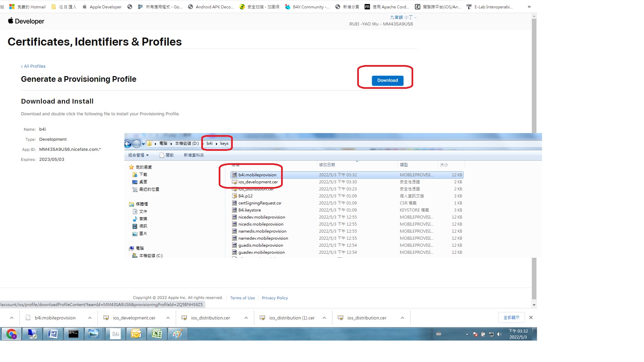The image size is (644, 362).
Task: Open the Excel taskbar icon
Action: [157, 334]
